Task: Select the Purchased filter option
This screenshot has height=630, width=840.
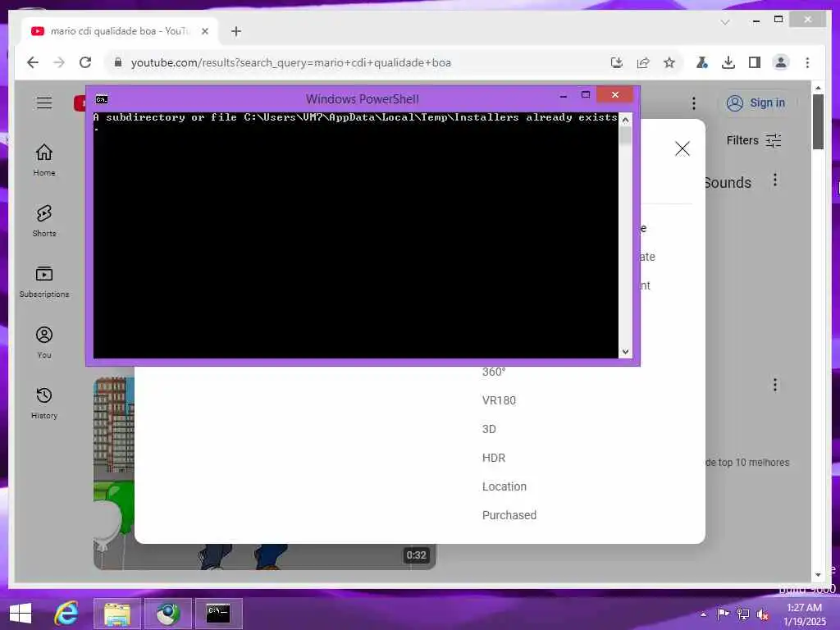Action: pos(509,515)
